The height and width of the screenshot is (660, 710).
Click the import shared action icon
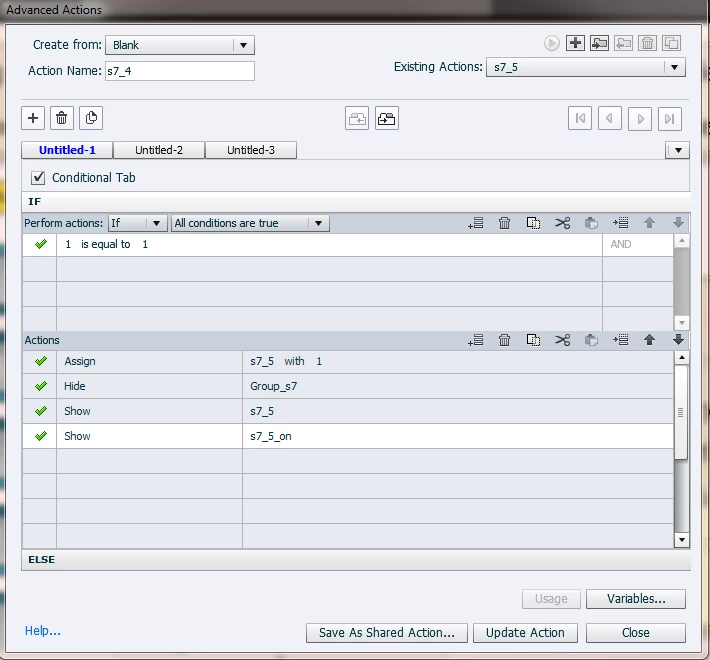click(x=599, y=43)
